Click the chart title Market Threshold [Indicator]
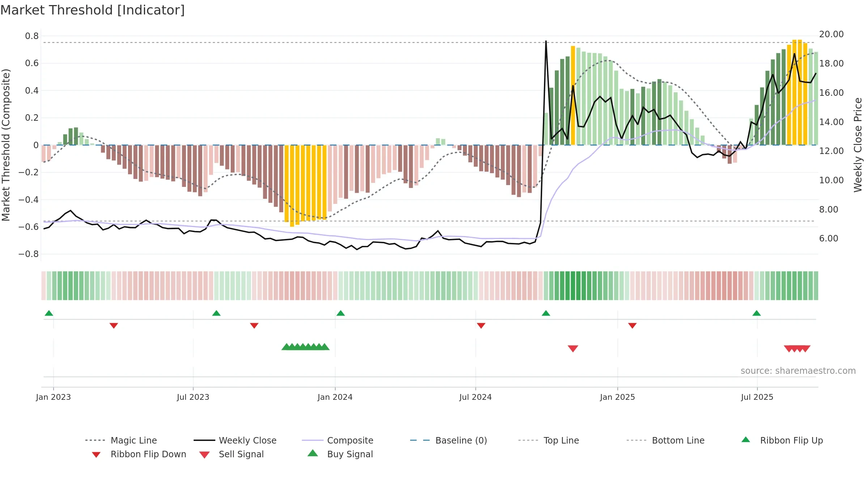The width and height of the screenshot is (868, 488). tap(93, 10)
